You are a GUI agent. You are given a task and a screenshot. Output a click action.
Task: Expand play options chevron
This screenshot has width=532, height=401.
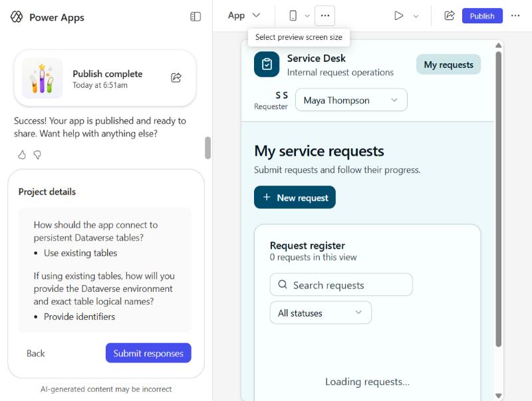(x=416, y=16)
